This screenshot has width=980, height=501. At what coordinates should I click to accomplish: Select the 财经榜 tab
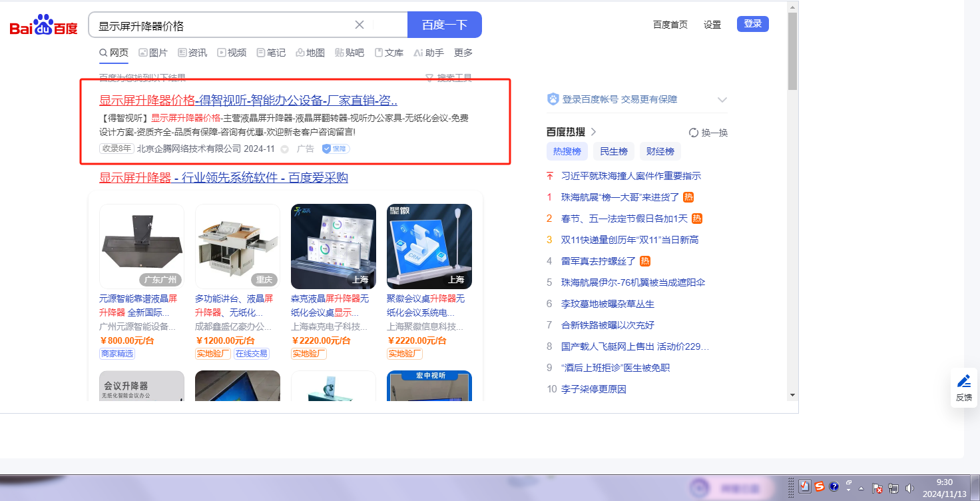click(660, 151)
